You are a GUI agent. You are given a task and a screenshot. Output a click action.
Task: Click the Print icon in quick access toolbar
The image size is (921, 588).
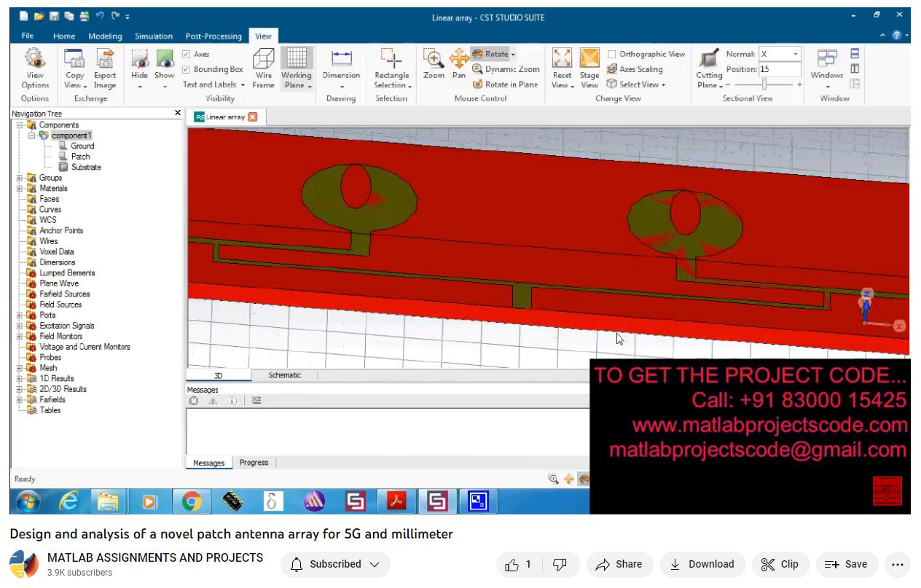coord(85,16)
